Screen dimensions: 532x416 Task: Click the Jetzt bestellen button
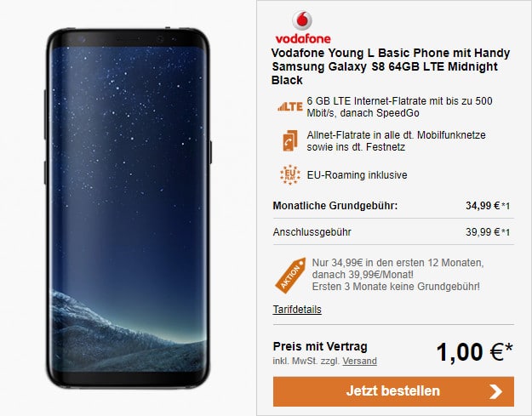[x=393, y=391]
